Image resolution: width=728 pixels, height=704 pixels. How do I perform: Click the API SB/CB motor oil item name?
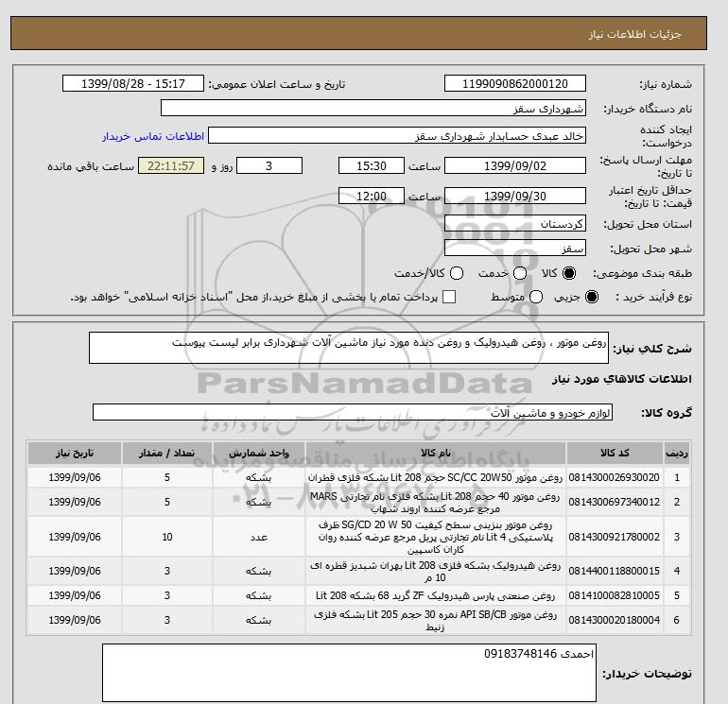(x=436, y=621)
